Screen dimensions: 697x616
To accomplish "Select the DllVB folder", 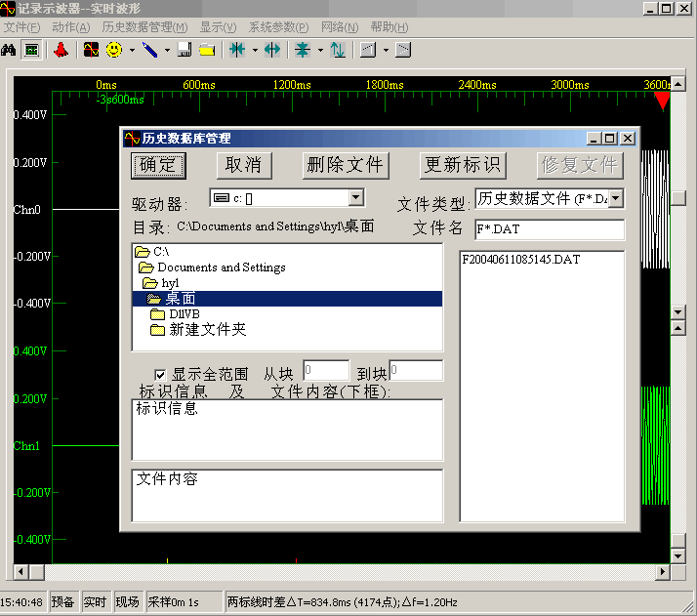I will (175, 314).
